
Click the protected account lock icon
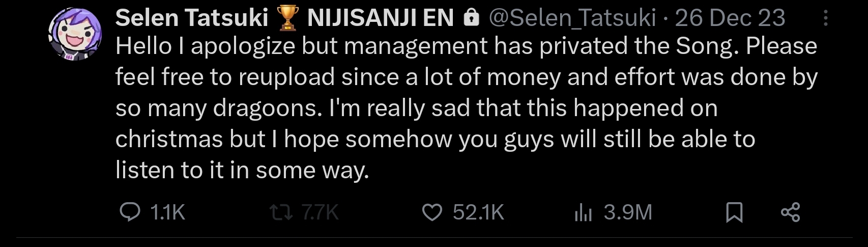pyautogui.click(x=472, y=19)
